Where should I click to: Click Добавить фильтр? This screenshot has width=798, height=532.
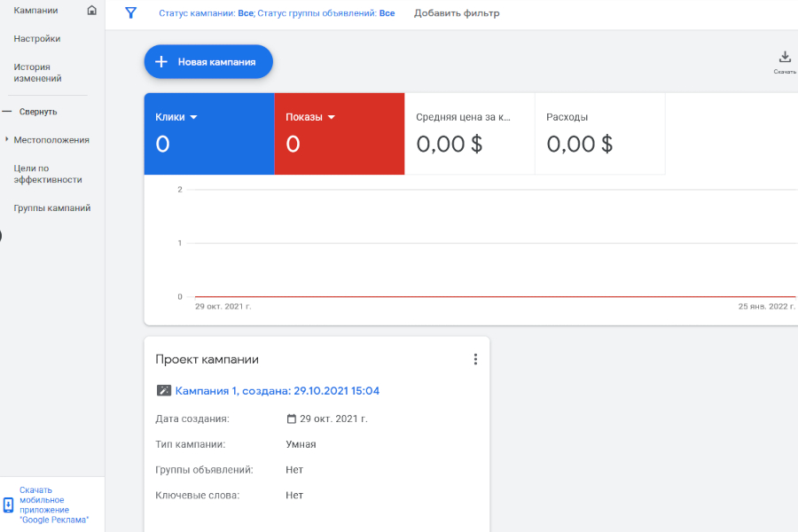point(457,13)
